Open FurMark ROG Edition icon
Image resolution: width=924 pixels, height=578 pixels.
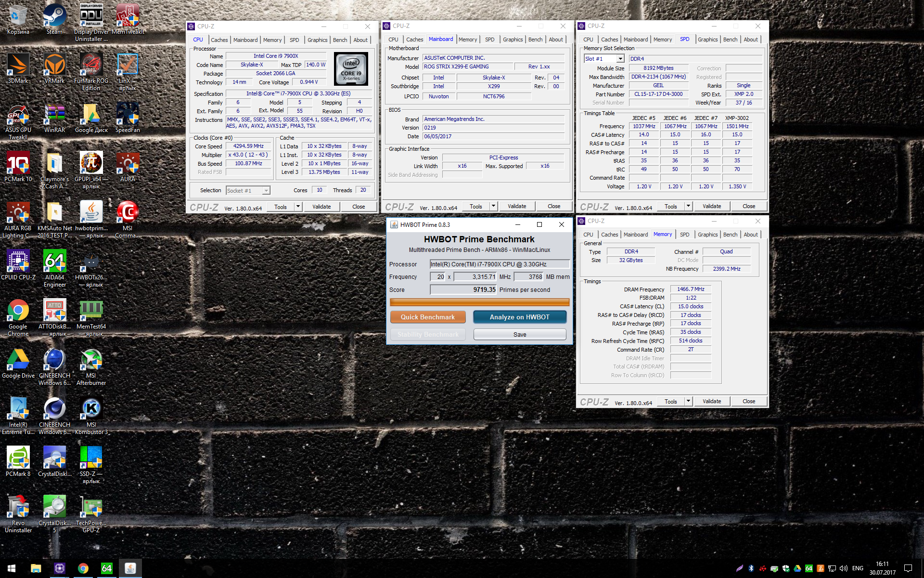[x=91, y=72]
